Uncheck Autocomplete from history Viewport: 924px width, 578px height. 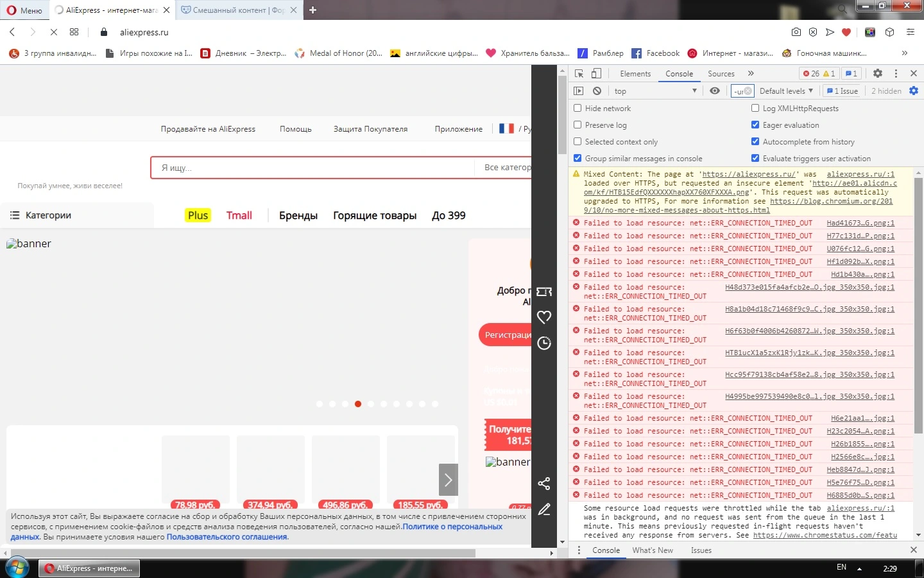[x=755, y=142]
